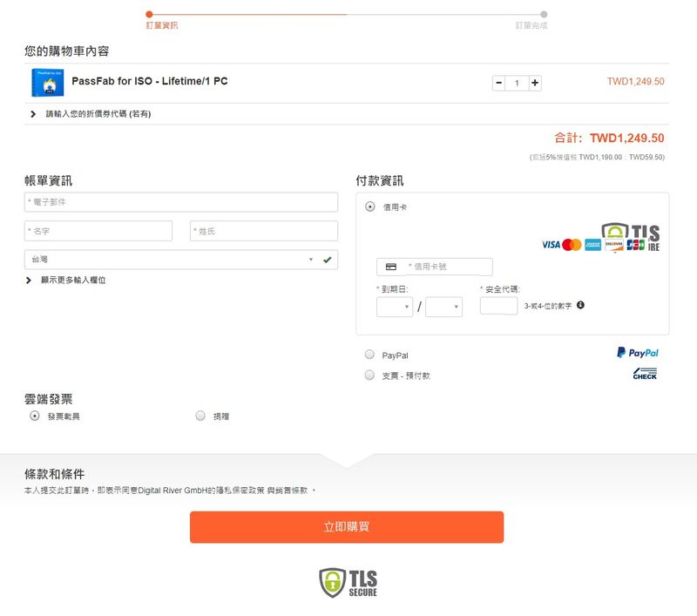Click the American Express logo
This screenshot has width=697, height=616.
[x=593, y=245]
